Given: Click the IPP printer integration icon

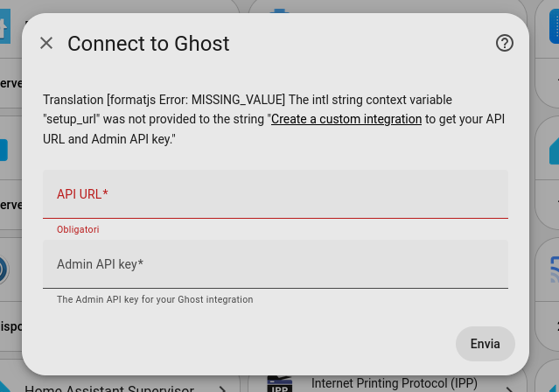Looking at the screenshot, I should click(279, 383).
